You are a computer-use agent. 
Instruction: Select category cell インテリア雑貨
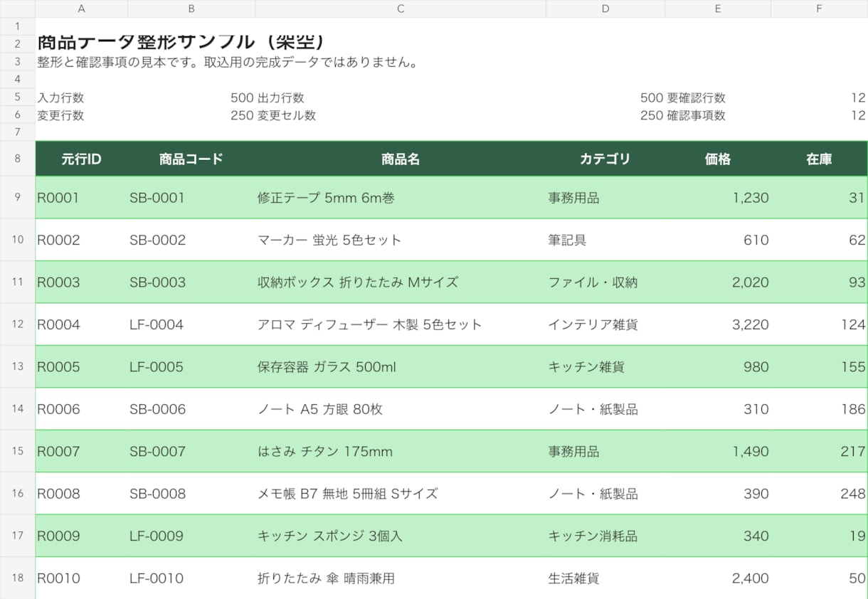point(605,324)
